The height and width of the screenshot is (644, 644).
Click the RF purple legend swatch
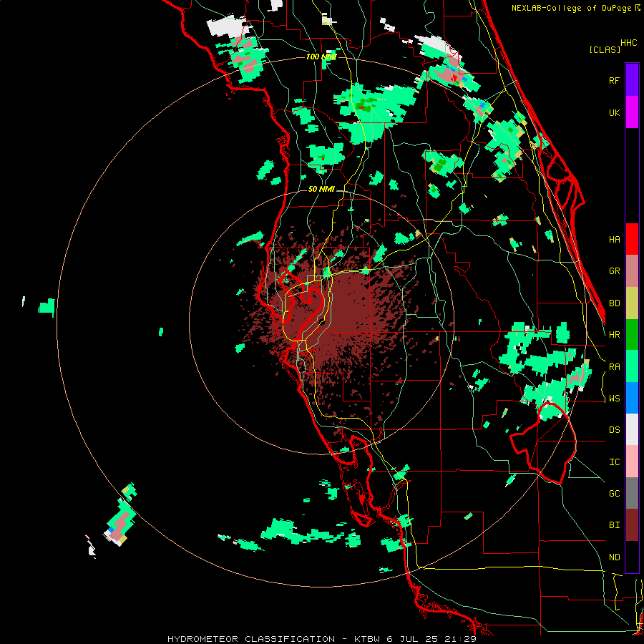632,80
